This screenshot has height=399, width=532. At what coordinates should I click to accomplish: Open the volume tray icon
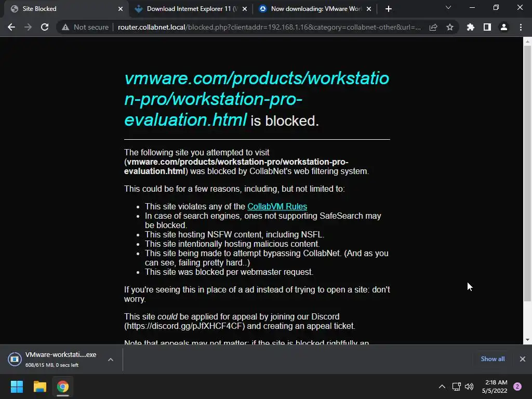pyautogui.click(x=469, y=387)
